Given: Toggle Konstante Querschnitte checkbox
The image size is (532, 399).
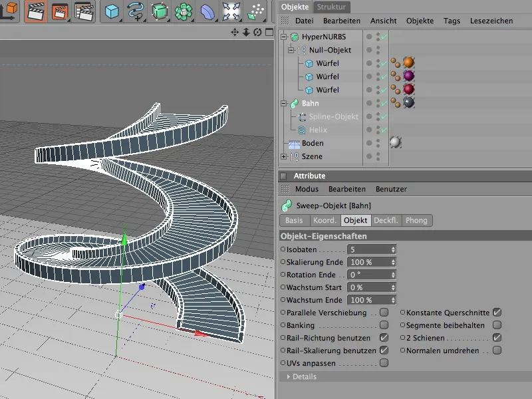Looking at the screenshot, I should pos(497,312).
